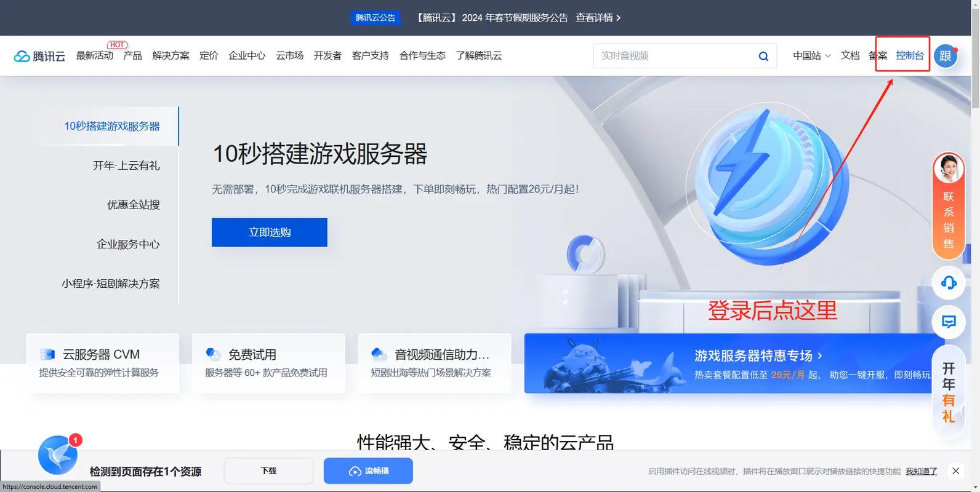Open the 开发者 menu

coord(327,56)
